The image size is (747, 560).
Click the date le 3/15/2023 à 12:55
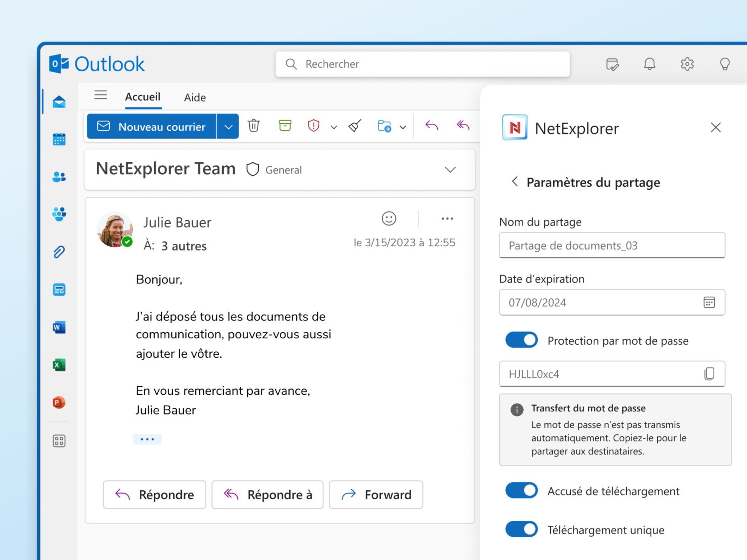pos(404,243)
